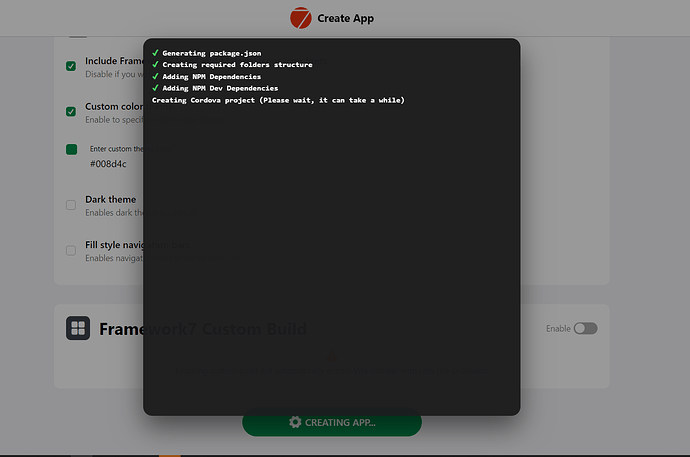Click the #008d4c color input field
This screenshot has width=690, height=457.
click(x=108, y=164)
